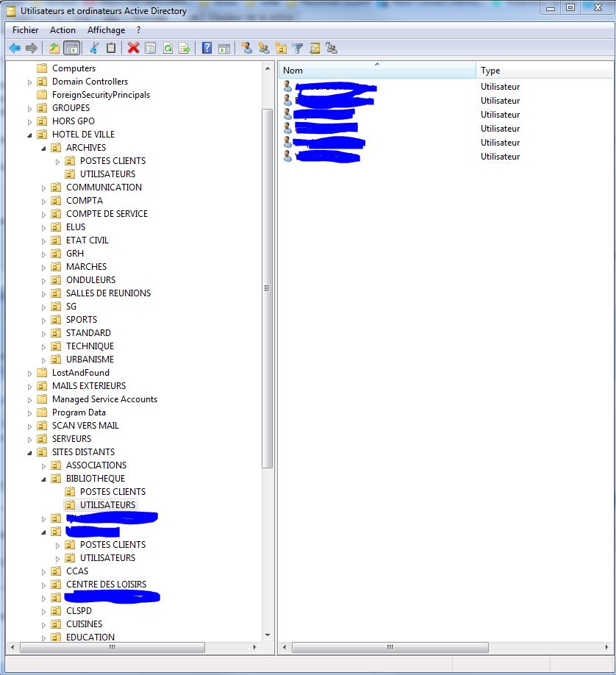Image resolution: width=616 pixels, height=675 pixels.
Task: Select the COMPTA organizational unit
Action: point(85,201)
